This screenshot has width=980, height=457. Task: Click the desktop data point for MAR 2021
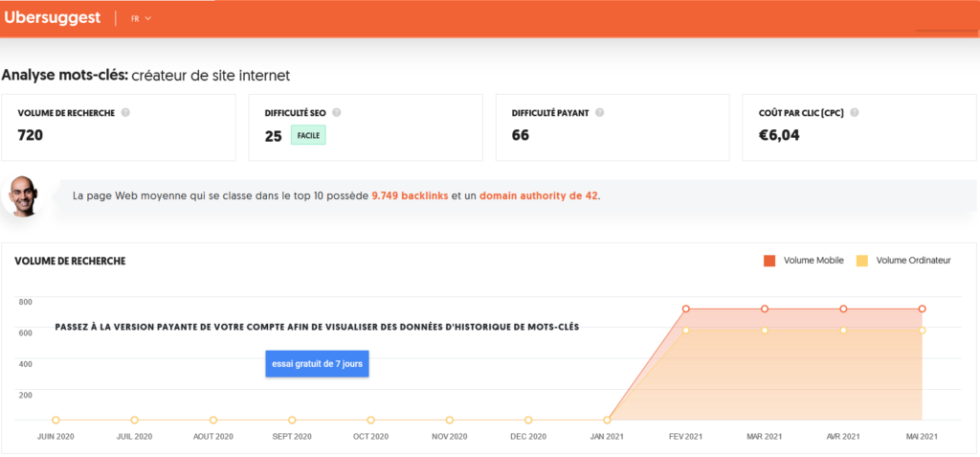[x=765, y=330]
